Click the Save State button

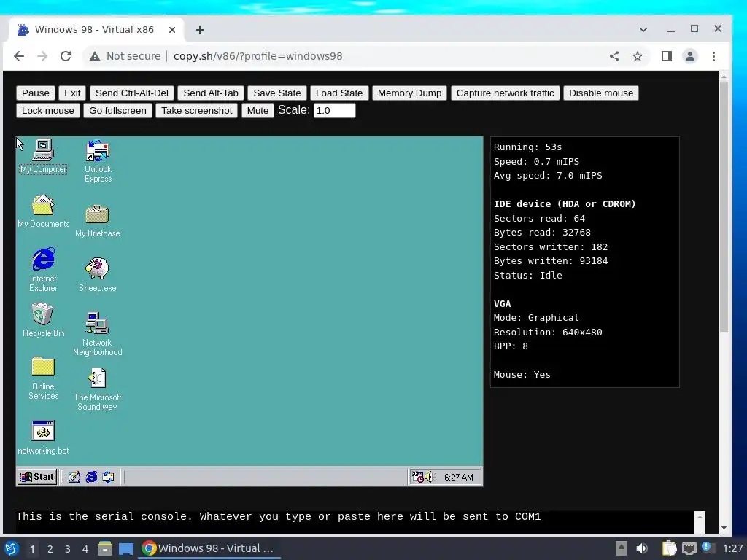[276, 93]
